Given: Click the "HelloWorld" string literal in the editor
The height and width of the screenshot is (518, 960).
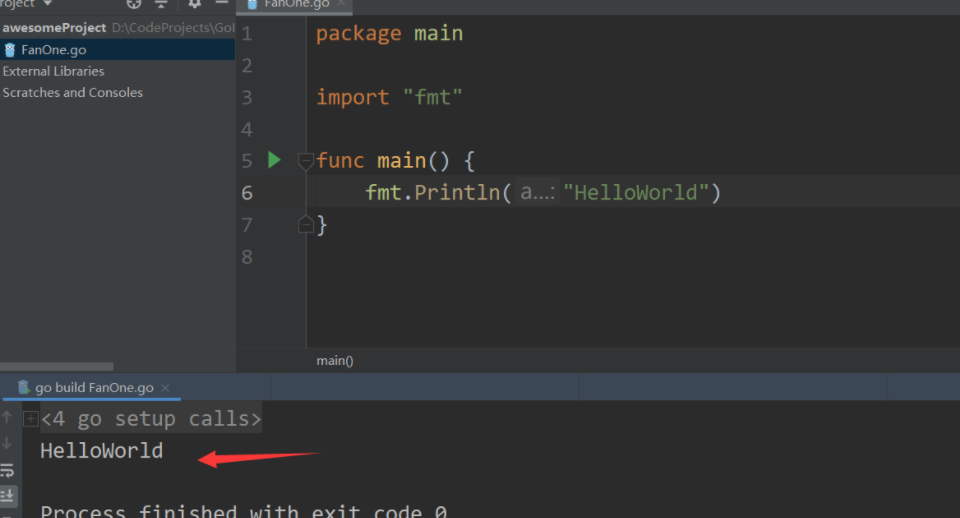Looking at the screenshot, I should [636, 193].
